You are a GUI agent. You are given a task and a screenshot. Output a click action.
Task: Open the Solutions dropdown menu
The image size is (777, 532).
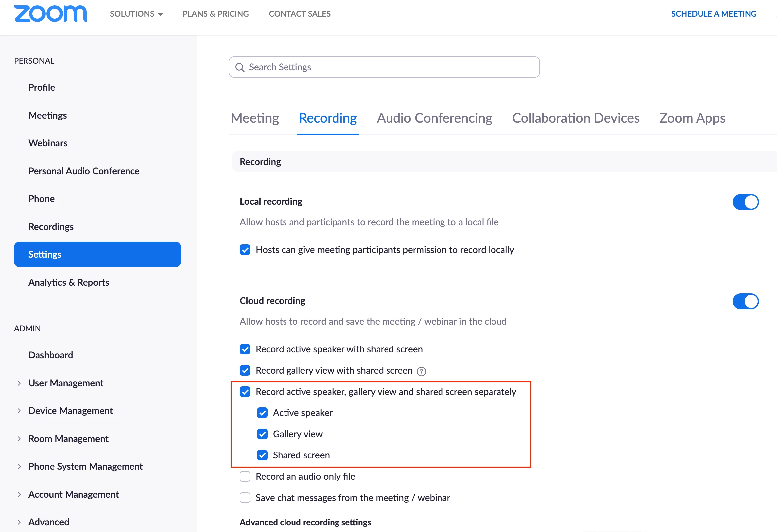[136, 14]
